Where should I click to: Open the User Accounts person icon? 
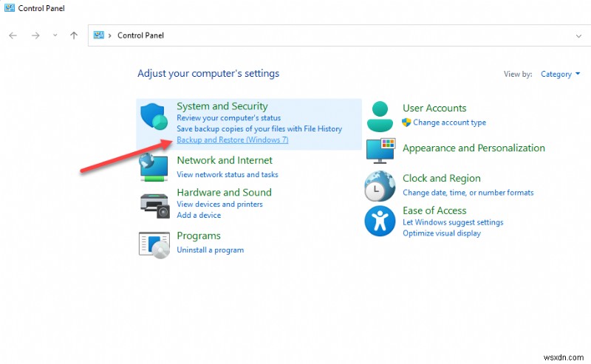coord(380,117)
